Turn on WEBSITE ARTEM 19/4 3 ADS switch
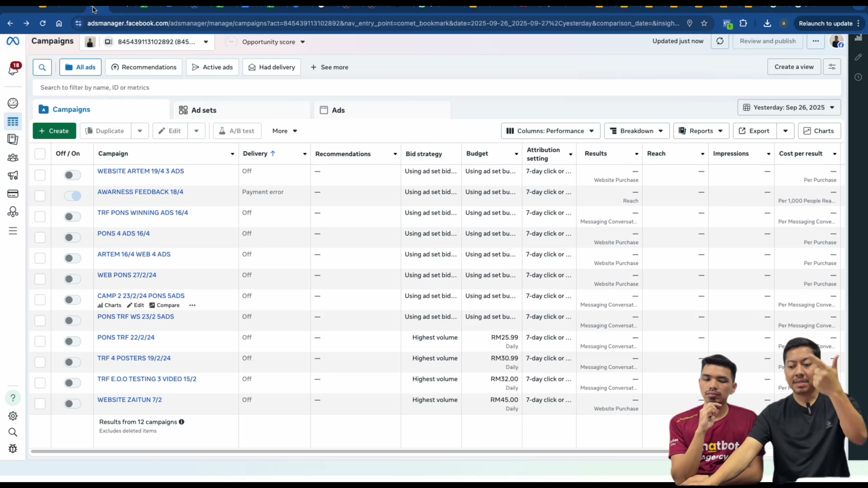The height and width of the screenshot is (488, 868). 72,175
